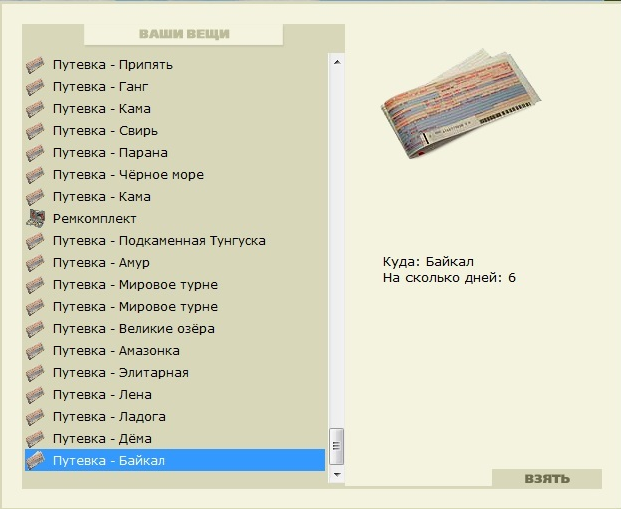Click the ВАШИ ВЕЩИ header tab
Screen dimensions: 621x509
[184, 34]
